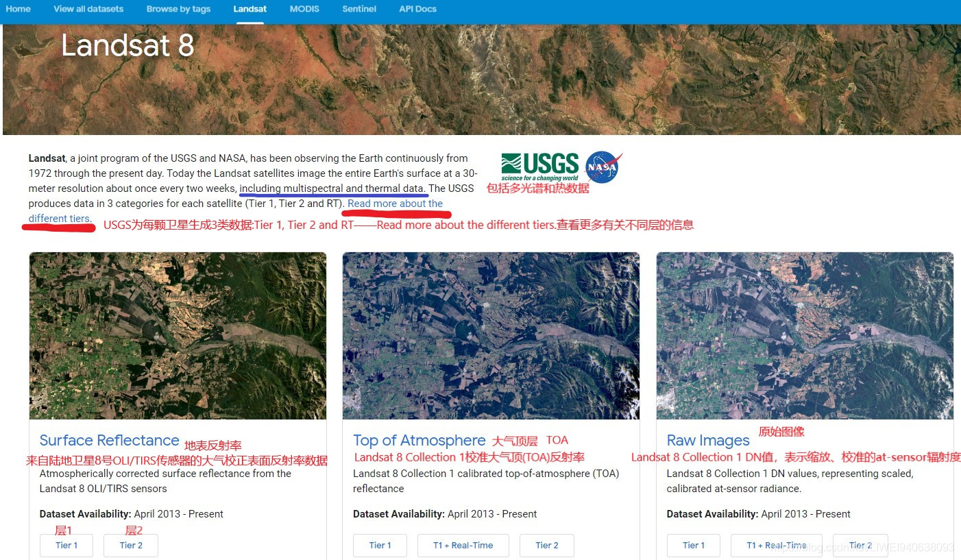Open the Top of Atmosphere preview image

click(491, 336)
